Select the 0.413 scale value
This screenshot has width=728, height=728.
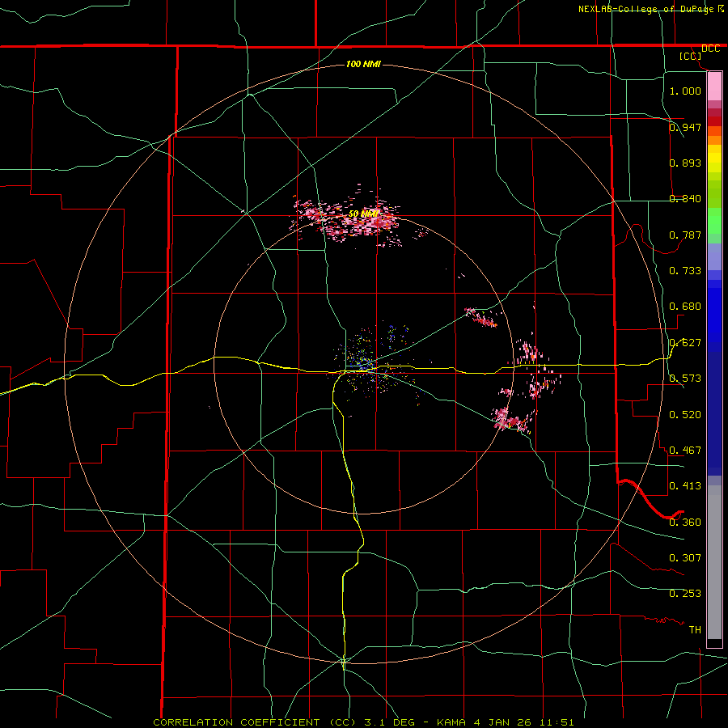[x=685, y=485]
